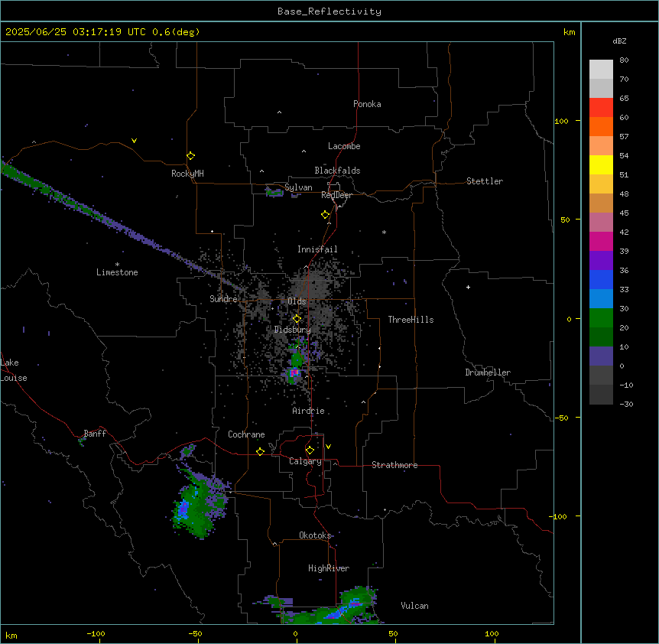The image size is (659, 644).
Task: Click the Limestone label
Action: pyautogui.click(x=117, y=272)
